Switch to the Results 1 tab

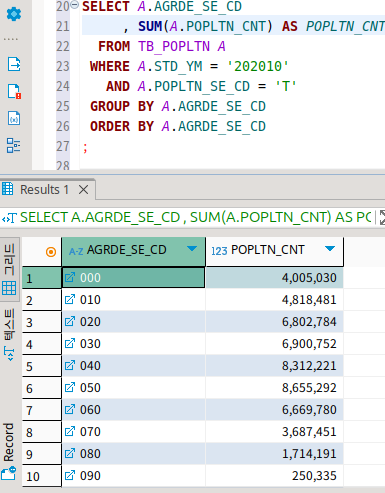pyautogui.click(x=44, y=190)
